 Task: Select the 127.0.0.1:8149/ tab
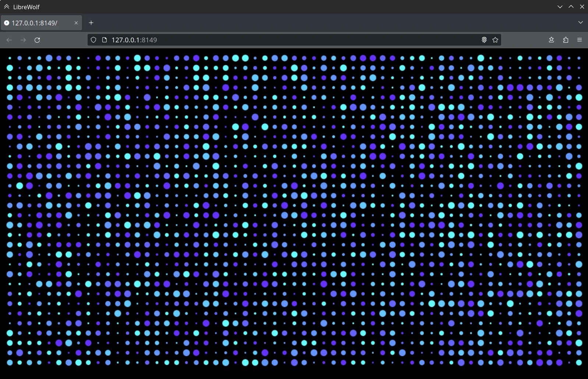[37, 23]
